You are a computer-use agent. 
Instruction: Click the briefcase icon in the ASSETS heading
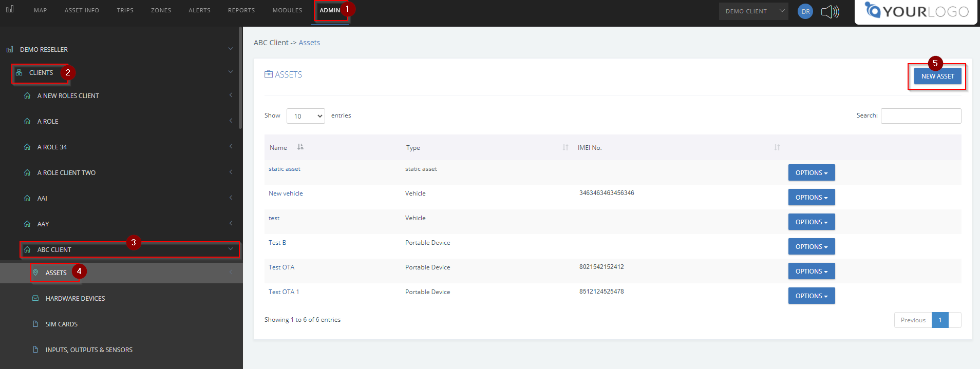tap(269, 74)
